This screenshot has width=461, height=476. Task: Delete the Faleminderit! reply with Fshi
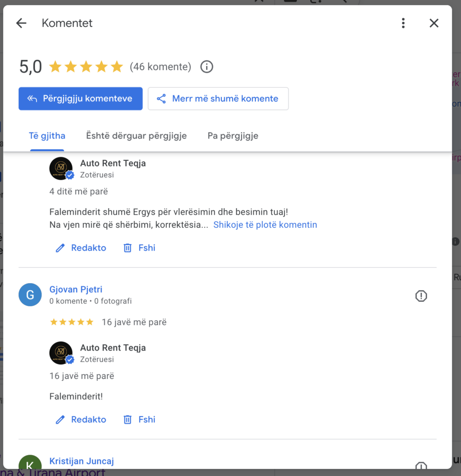pos(140,420)
